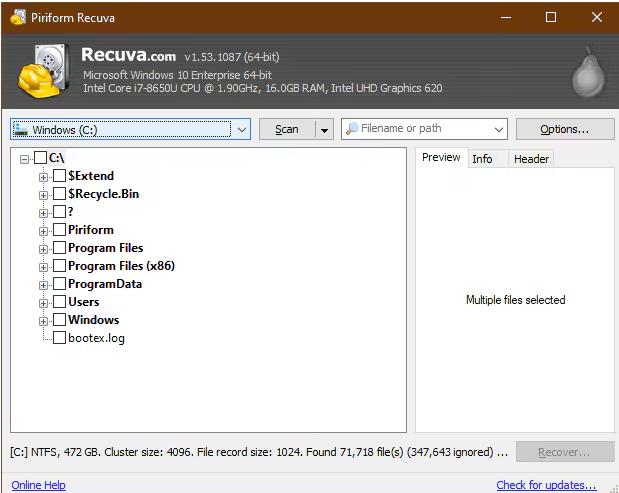Viewport: 619px width, 493px height.
Task: Click the Recuva hard hat logo icon
Action: click(43, 71)
